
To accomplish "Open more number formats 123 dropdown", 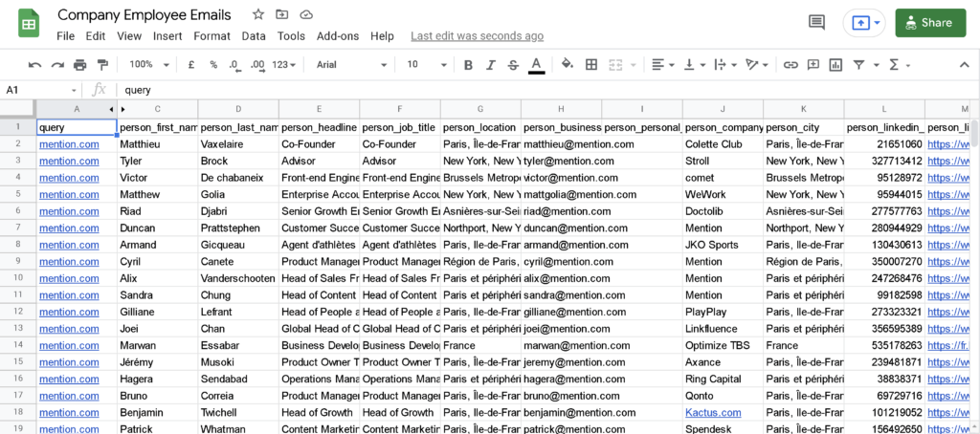I will click(284, 65).
